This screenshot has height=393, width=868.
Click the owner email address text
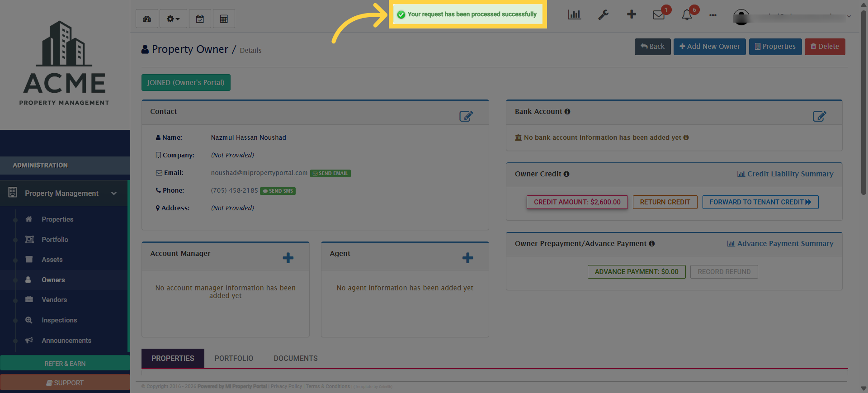(259, 173)
